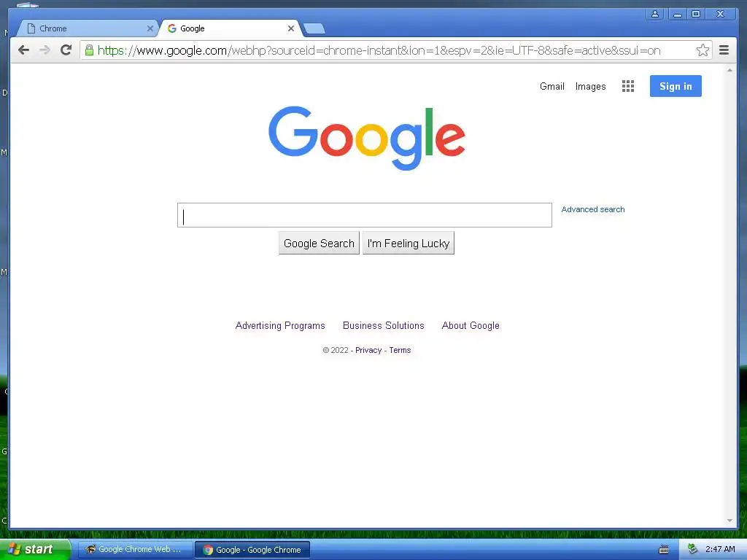Click the blue Sign in button
Screen dimensions: 747x560
[x=676, y=86]
